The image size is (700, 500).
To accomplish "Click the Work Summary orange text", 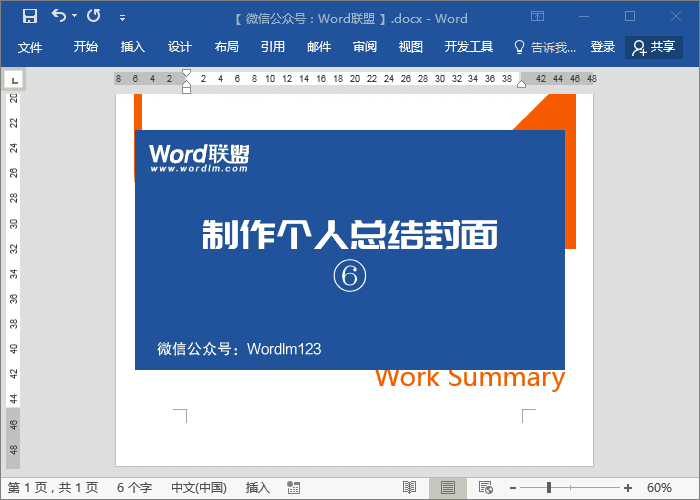I will (470, 379).
